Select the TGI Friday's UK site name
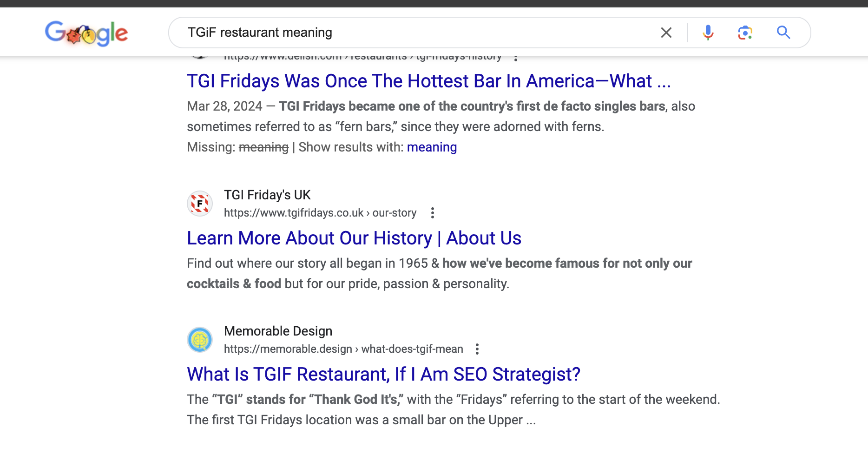This screenshot has height=461, width=868. tap(267, 195)
